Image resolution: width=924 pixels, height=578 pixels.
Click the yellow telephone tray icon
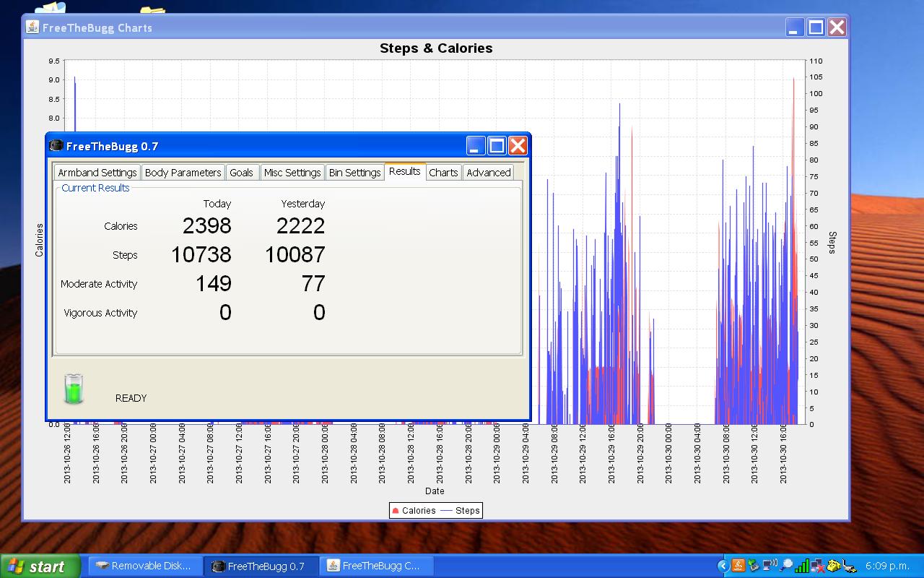[834, 566]
